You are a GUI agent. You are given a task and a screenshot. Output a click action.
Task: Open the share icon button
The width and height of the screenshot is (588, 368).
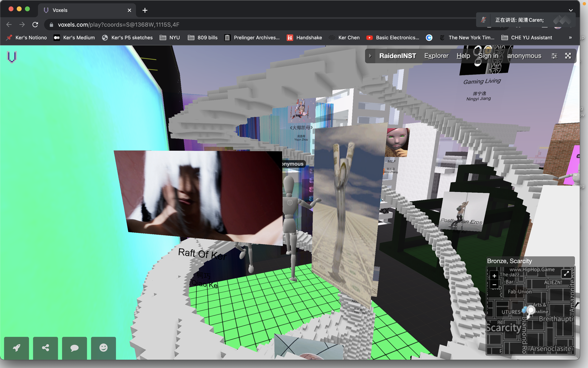pos(45,348)
